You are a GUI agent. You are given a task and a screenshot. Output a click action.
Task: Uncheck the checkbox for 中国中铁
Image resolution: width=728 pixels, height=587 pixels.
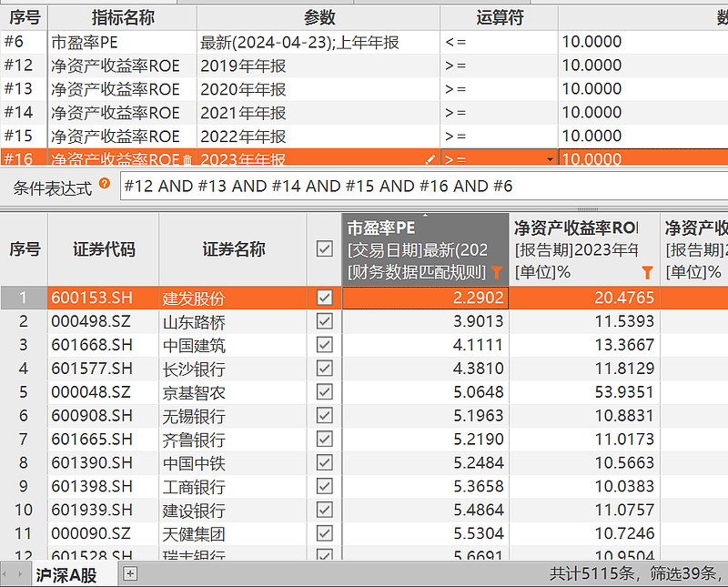[x=325, y=462]
